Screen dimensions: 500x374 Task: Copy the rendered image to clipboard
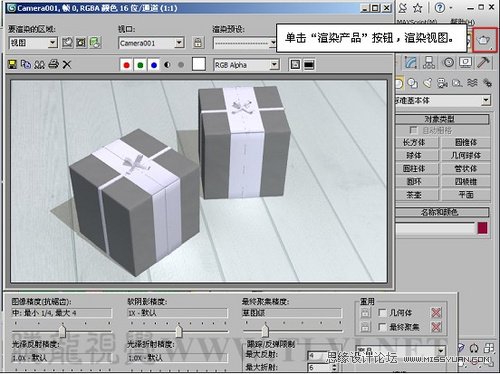pos(26,64)
